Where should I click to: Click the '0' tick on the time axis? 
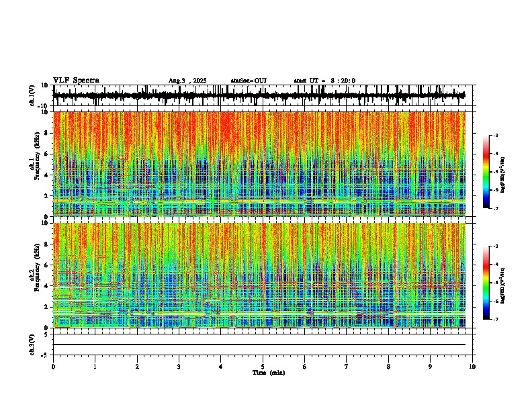coord(53,367)
